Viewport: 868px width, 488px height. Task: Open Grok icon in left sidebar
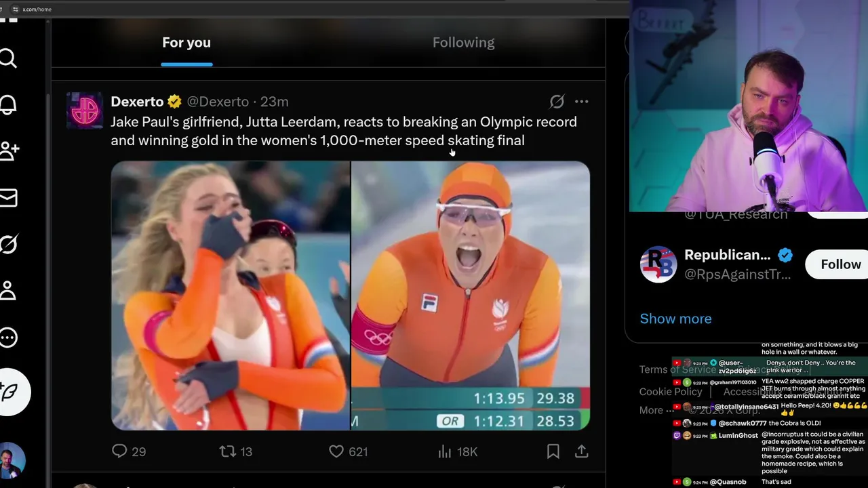tap(8, 244)
